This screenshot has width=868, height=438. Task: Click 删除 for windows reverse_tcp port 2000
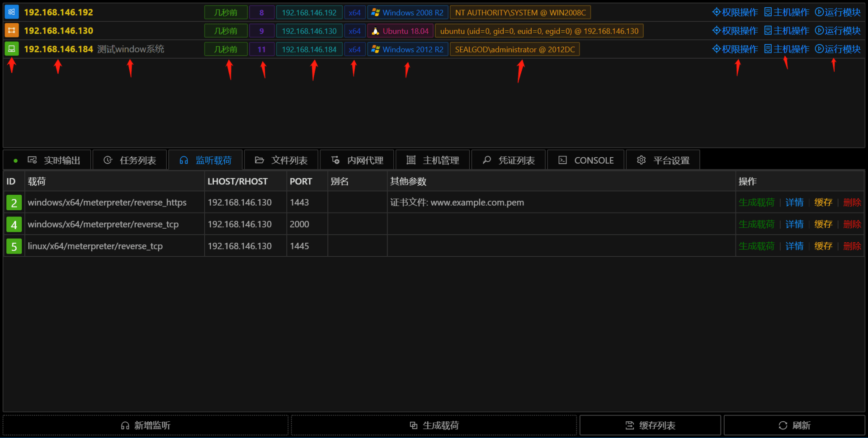click(852, 224)
